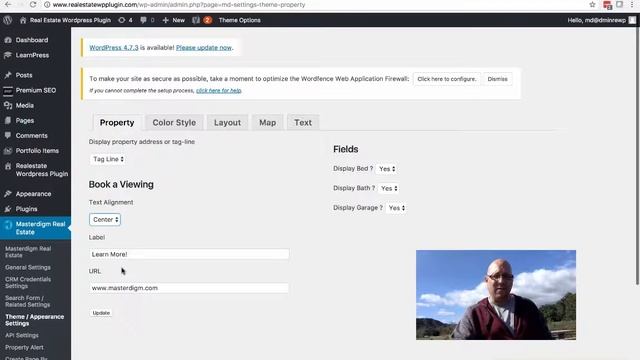This screenshot has width=640, height=360.
Task: Click the 'Please update now' link
Action: pyautogui.click(x=204, y=48)
